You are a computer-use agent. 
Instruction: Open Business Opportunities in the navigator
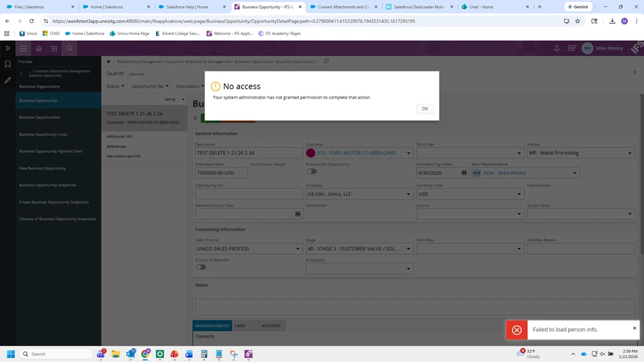(x=40, y=118)
